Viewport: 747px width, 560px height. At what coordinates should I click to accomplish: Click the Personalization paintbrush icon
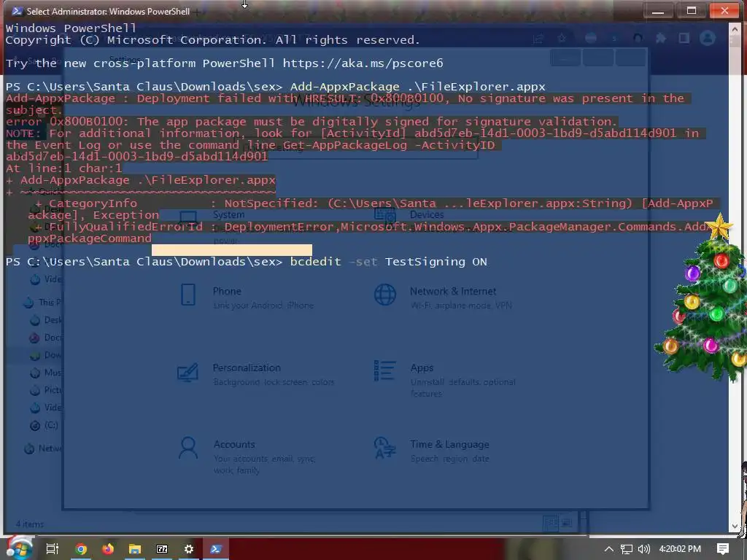[x=187, y=373]
